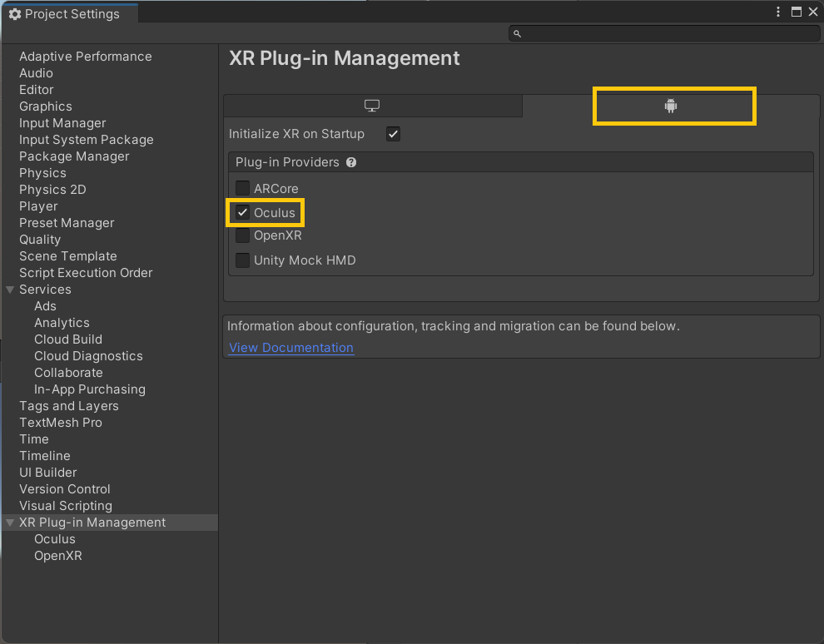Open Cloud Diagnostics under Services
This screenshot has width=824, height=644.
pyautogui.click(x=88, y=356)
